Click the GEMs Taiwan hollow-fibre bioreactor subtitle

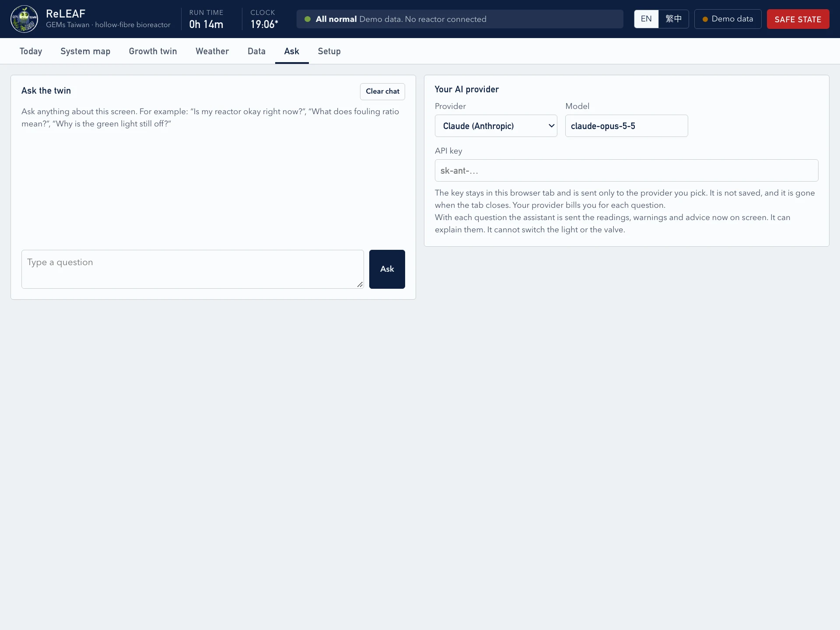pos(108,25)
